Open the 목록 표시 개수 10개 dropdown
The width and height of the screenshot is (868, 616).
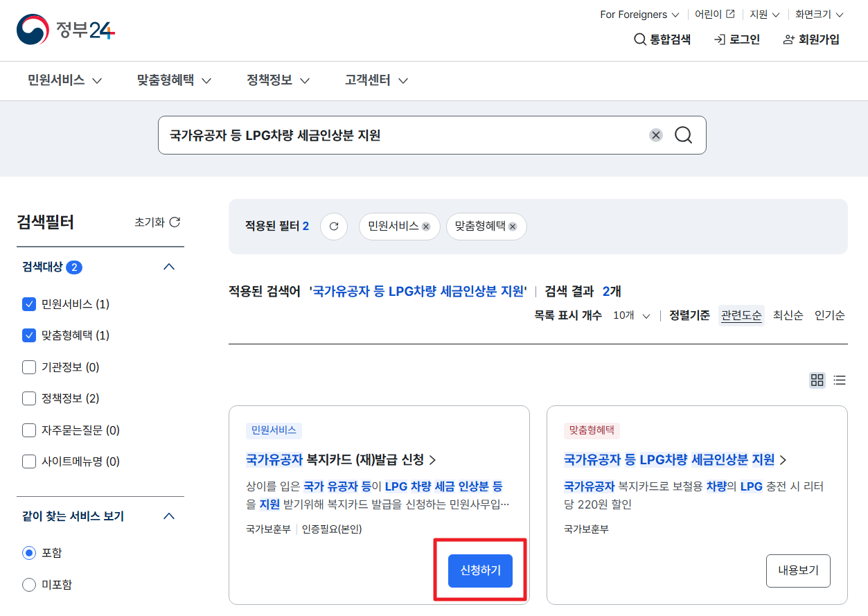630,315
